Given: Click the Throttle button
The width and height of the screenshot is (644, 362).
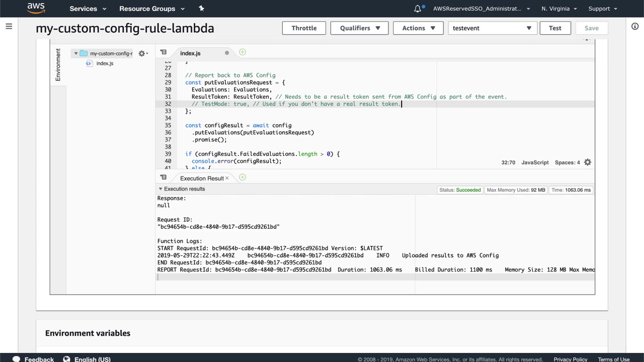Looking at the screenshot, I should 304,28.
